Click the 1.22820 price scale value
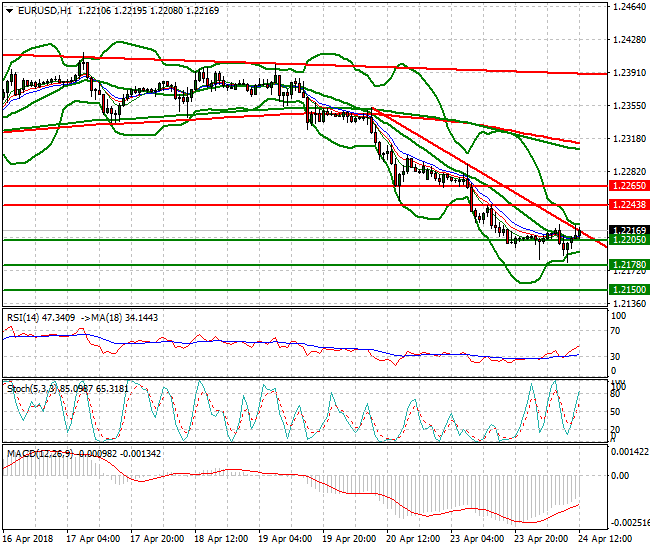The image size is (650, 550). 629,171
